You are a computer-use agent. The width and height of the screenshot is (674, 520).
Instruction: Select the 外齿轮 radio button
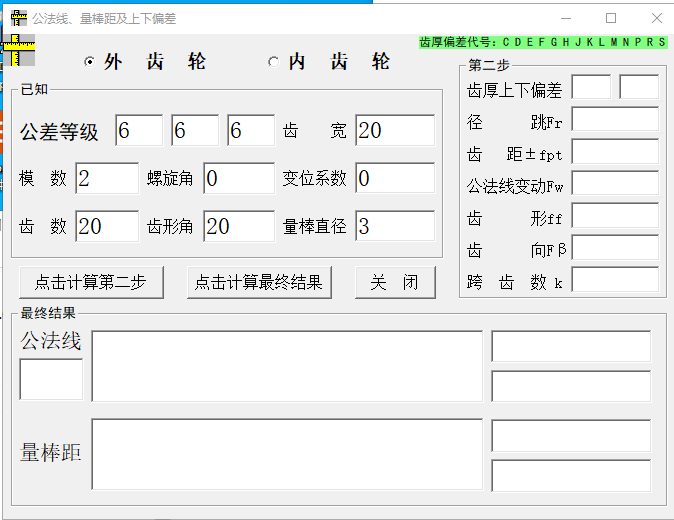(x=89, y=62)
